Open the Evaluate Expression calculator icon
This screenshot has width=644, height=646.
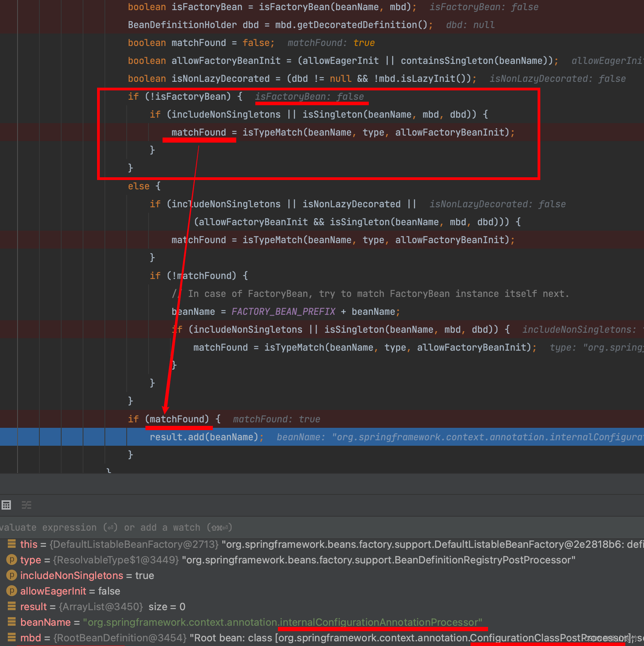coord(6,505)
